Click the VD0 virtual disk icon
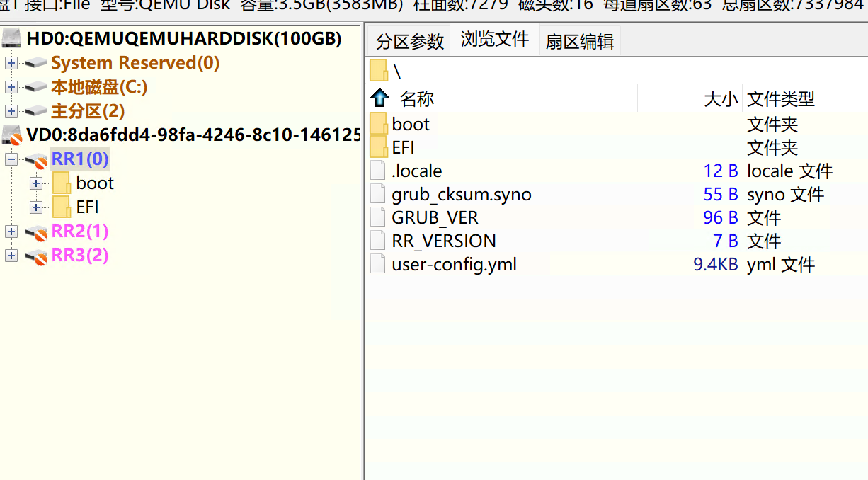This screenshot has height=480, width=868. 12,135
